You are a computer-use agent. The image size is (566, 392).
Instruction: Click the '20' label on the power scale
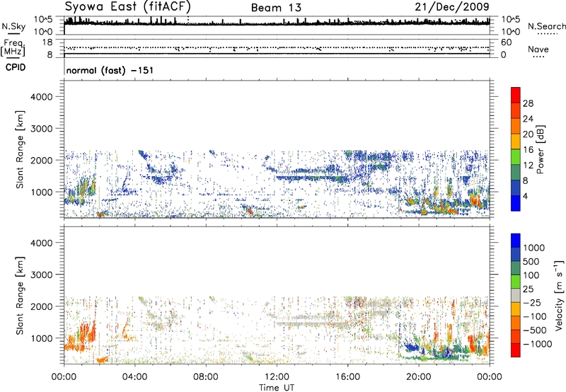[x=528, y=134]
